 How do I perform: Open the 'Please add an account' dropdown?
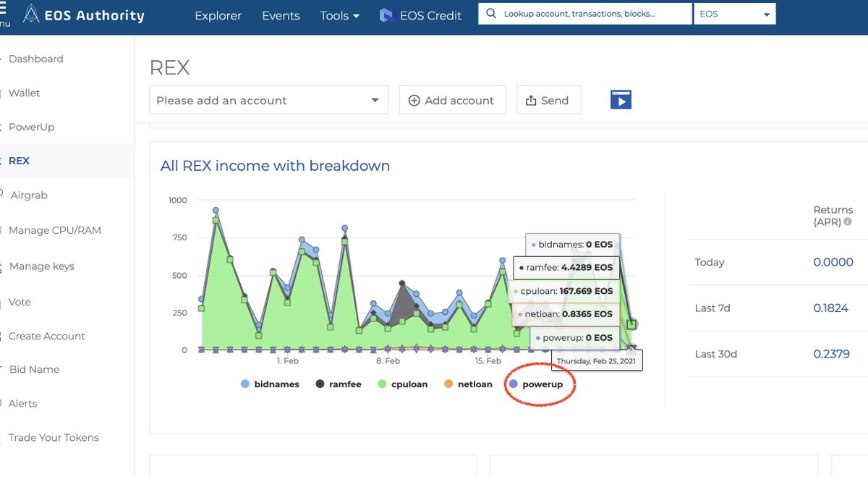[268, 100]
